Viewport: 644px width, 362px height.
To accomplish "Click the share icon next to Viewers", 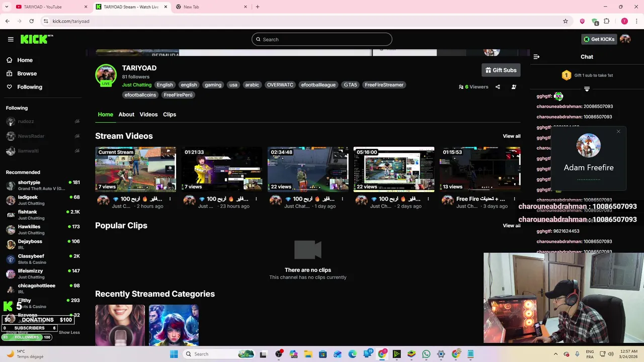I will click(498, 87).
